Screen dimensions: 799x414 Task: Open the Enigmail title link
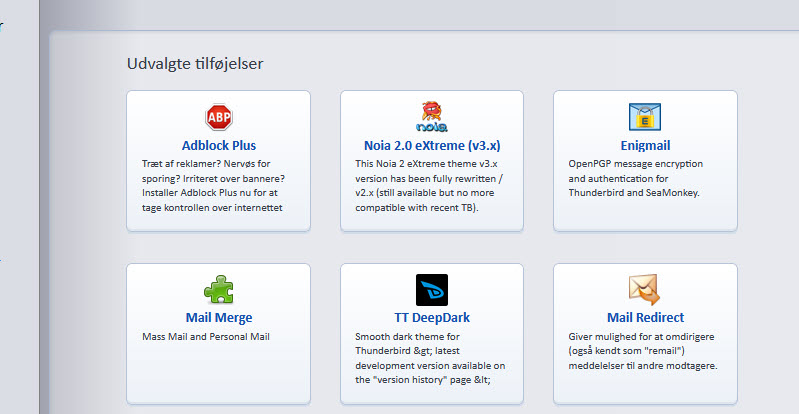click(x=645, y=145)
